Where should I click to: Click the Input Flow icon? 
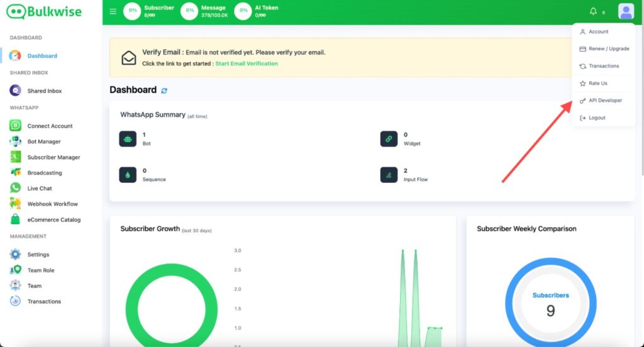coord(389,175)
